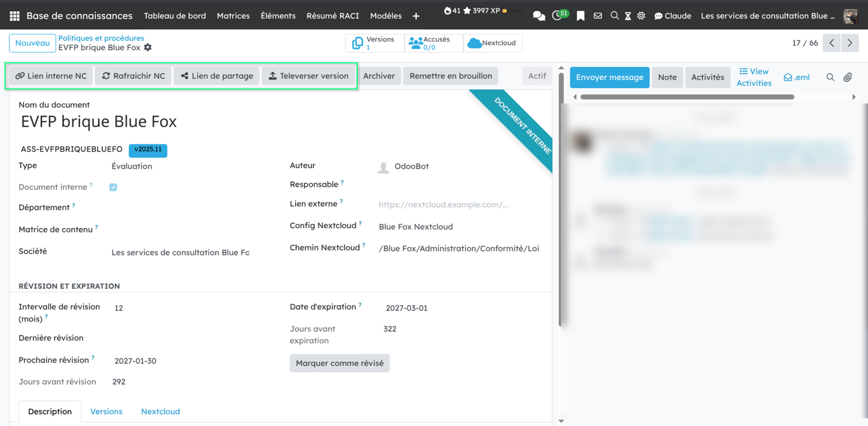Open the Matrices menu

pyautogui.click(x=233, y=16)
